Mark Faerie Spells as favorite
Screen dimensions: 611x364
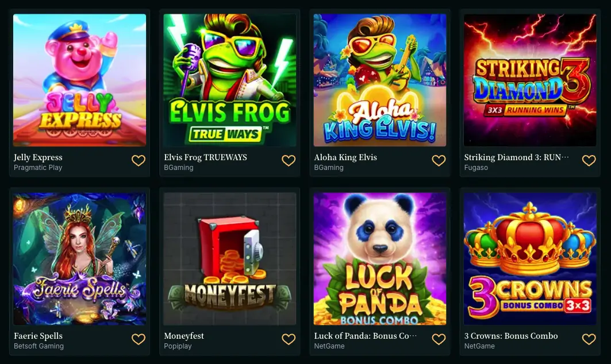point(139,339)
